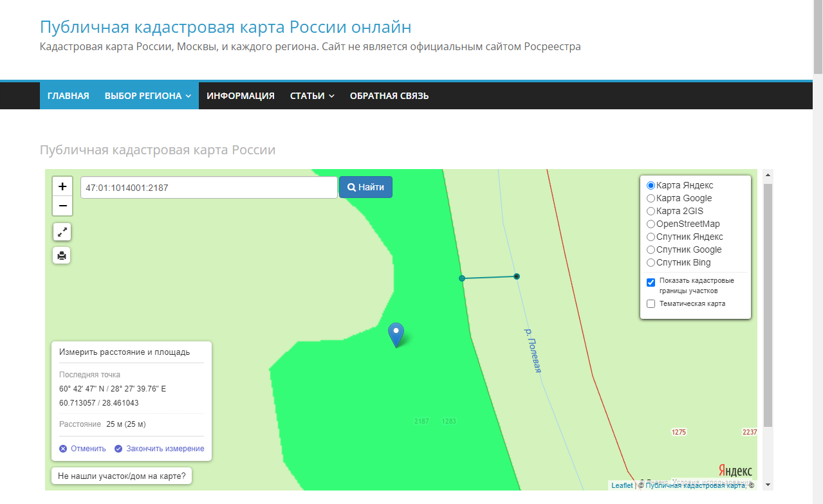Viewport: 823px width, 504px height.
Task: Click the distance value 25 м (25 м)
Action: (x=125, y=424)
